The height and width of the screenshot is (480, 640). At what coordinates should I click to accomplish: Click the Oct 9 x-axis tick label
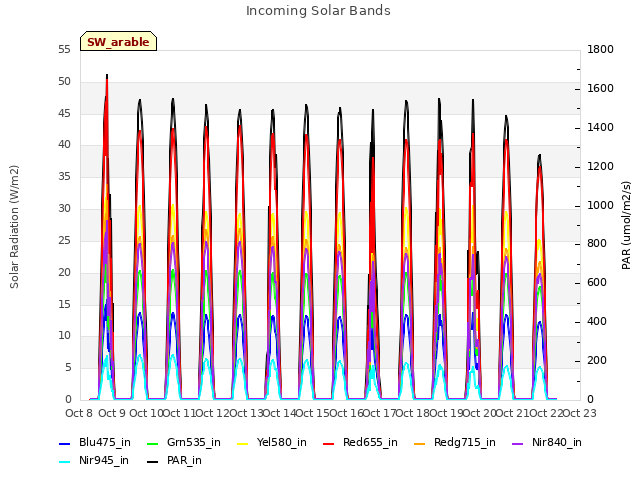coord(112,413)
